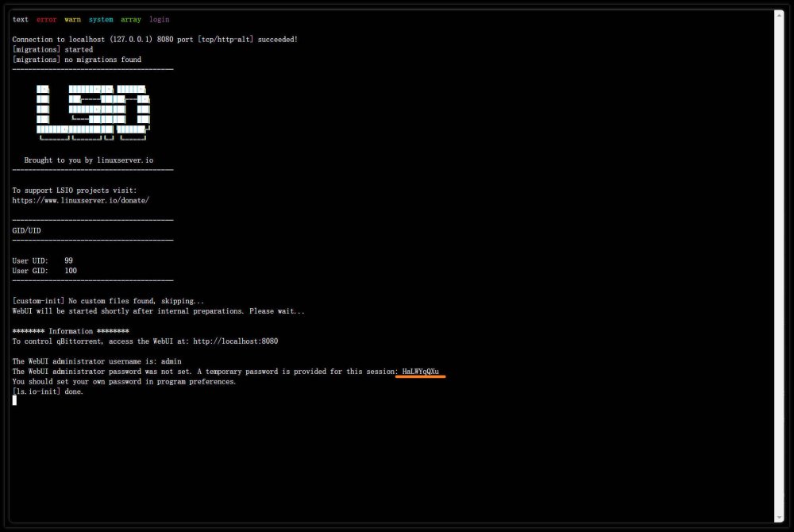Image resolution: width=794 pixels, height=532 pixels.
Task: Click the '[migrations] started' line
Action: point(52,49)
